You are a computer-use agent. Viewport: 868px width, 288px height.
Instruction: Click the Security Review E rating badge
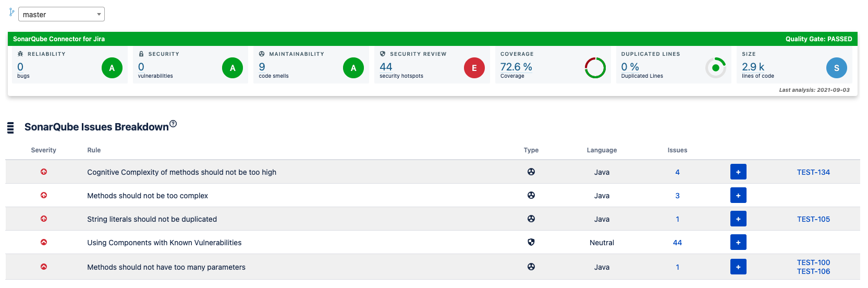(474, 68)
